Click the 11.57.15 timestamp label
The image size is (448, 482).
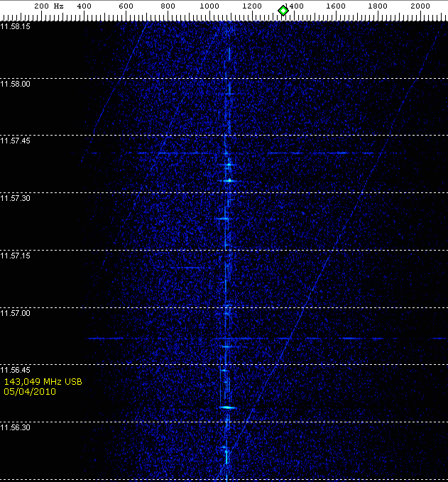point(16,256)
